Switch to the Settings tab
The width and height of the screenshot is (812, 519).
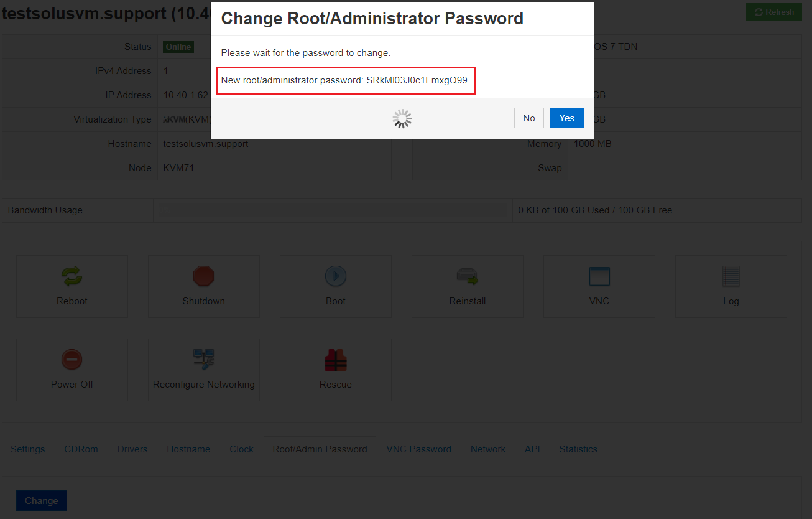[28, 449]
